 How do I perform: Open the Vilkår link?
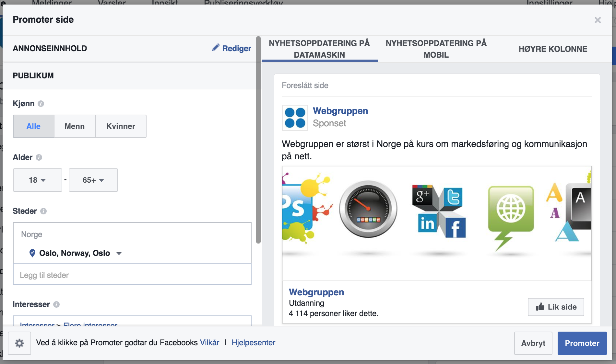pos(210,343)
